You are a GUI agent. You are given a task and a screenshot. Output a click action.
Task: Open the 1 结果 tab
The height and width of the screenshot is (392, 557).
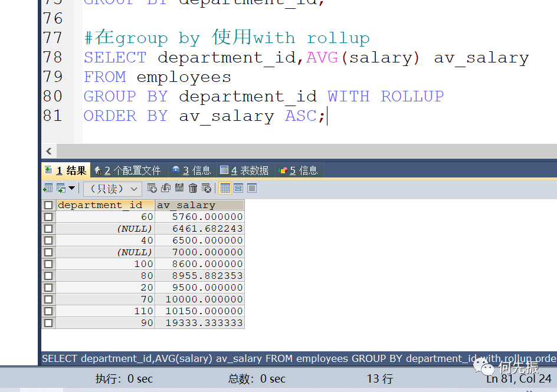tap(65, 170)
